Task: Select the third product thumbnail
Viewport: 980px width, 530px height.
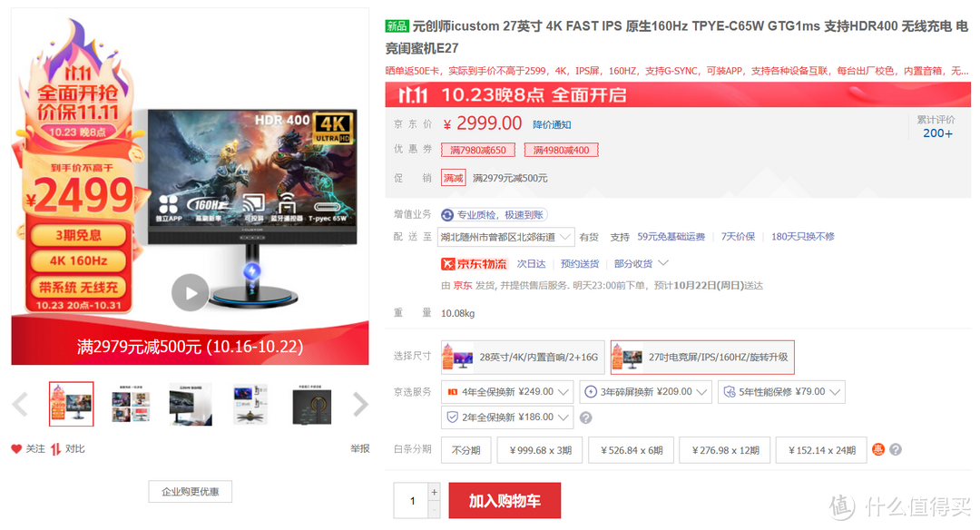Action: coord(191,405)
